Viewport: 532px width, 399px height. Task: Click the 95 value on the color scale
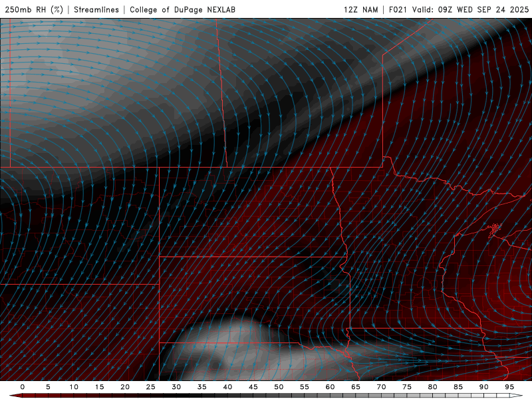[x=509, y=387]
